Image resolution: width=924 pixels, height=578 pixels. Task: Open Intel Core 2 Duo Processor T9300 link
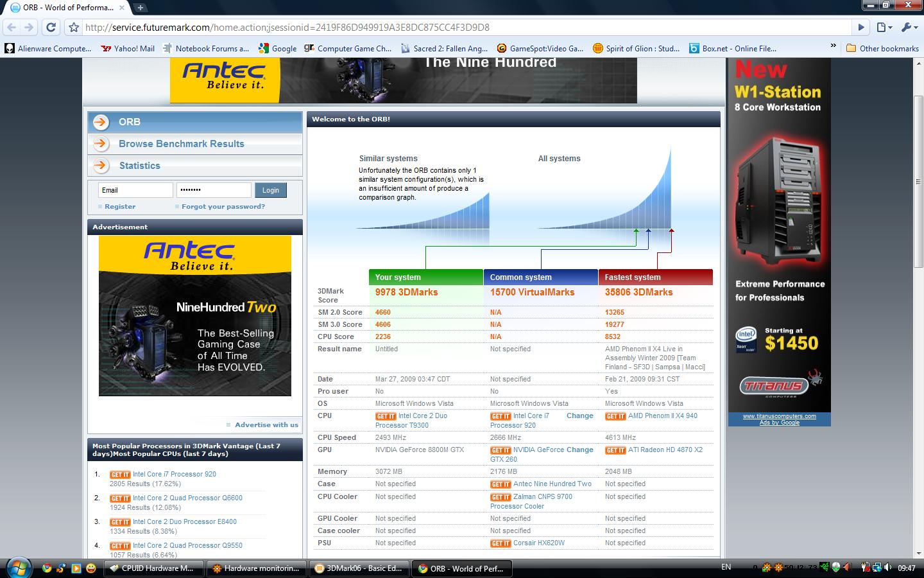click(x=411, y=421)
